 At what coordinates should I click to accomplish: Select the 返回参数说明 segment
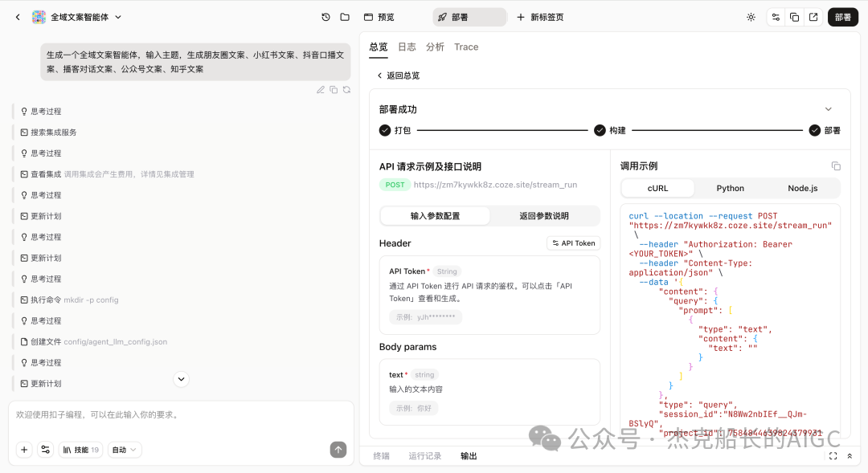[544, 216]
